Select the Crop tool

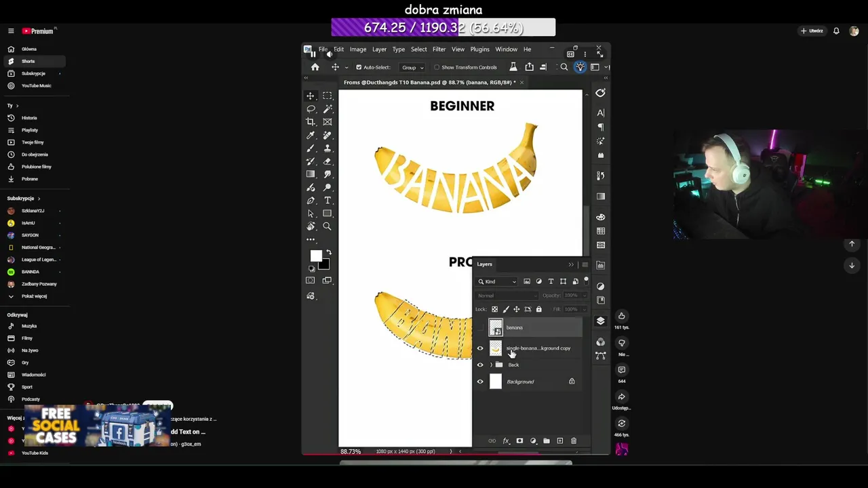(x=311, y=122)
